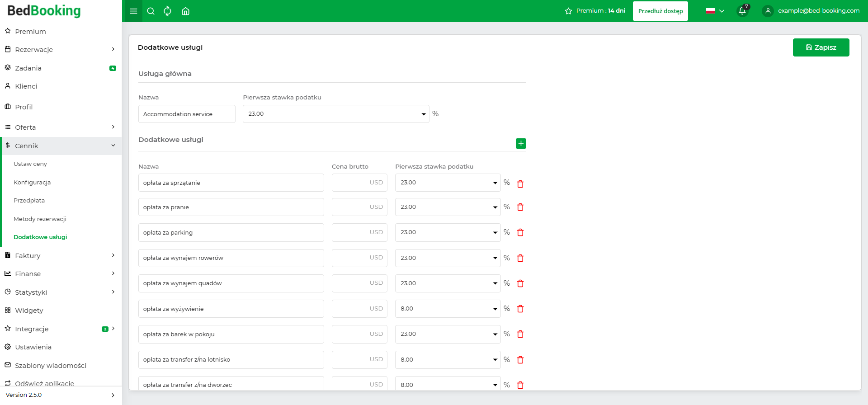Edit the 'opłata za sprzątanie' name field
Viewport: 868px width, 405px height.
[x=231, y=183]
